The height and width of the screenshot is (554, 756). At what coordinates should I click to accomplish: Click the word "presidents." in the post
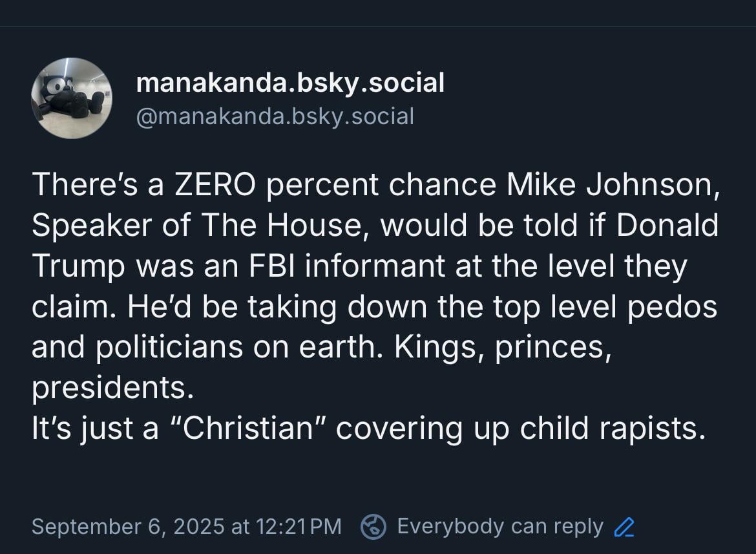113,388
